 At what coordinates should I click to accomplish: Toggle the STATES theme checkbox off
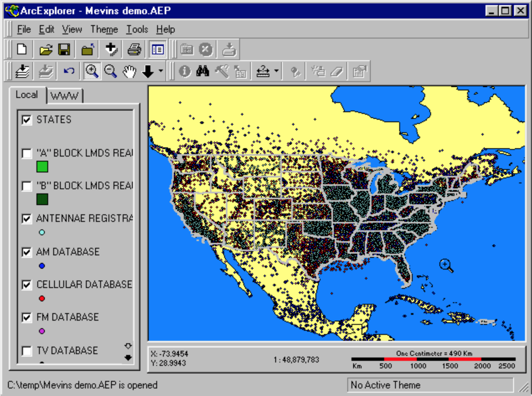pos(27,120)
